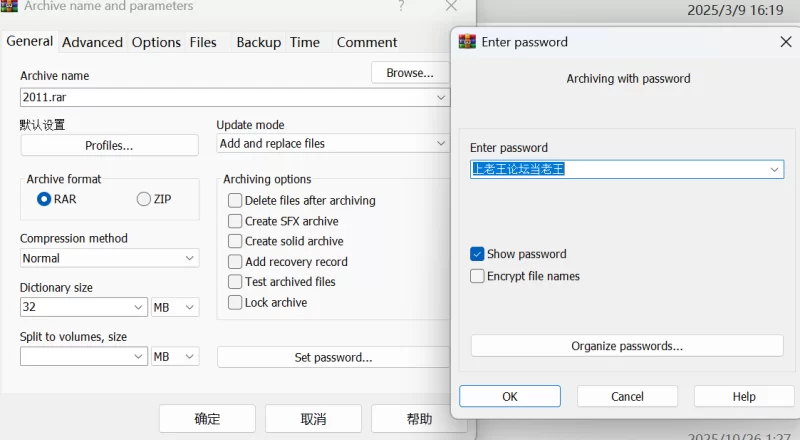
Task: Open Organize passwords... dialog
Action: [627, 346]
